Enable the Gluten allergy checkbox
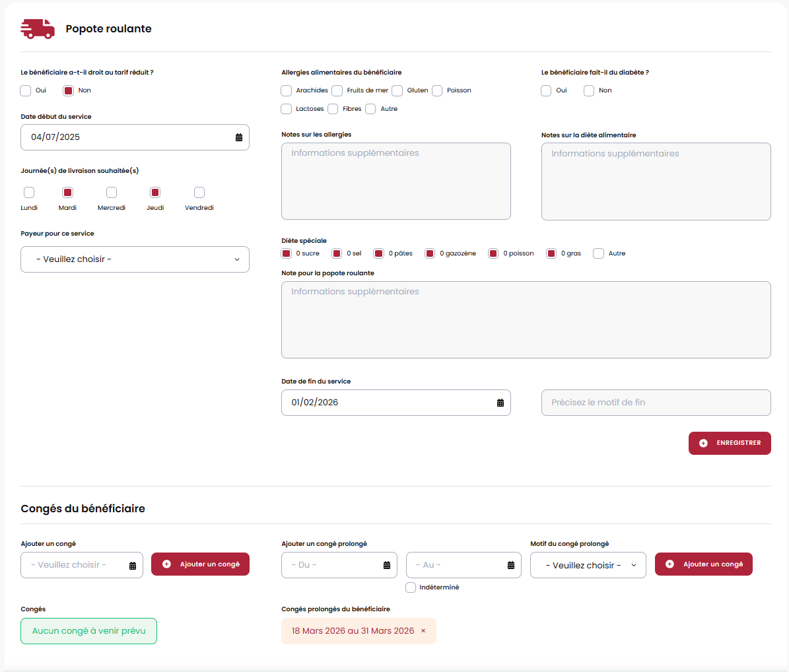This screenshot has width=789, height=672. (x=397, y=90)
